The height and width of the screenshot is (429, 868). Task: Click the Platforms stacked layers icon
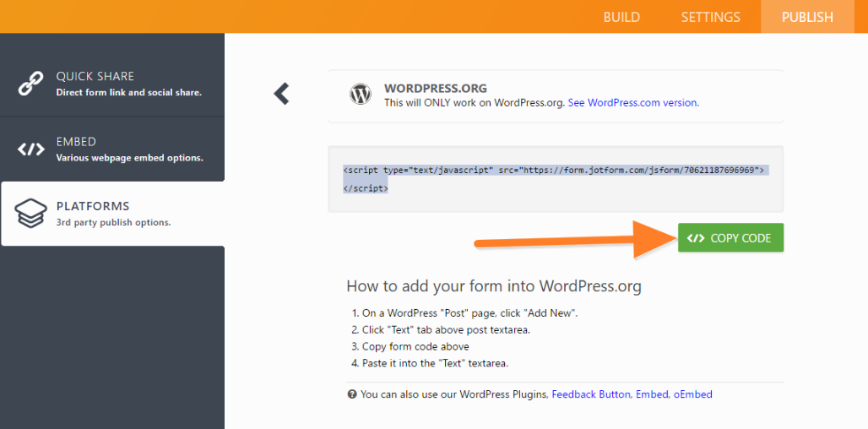coord(31,214)
